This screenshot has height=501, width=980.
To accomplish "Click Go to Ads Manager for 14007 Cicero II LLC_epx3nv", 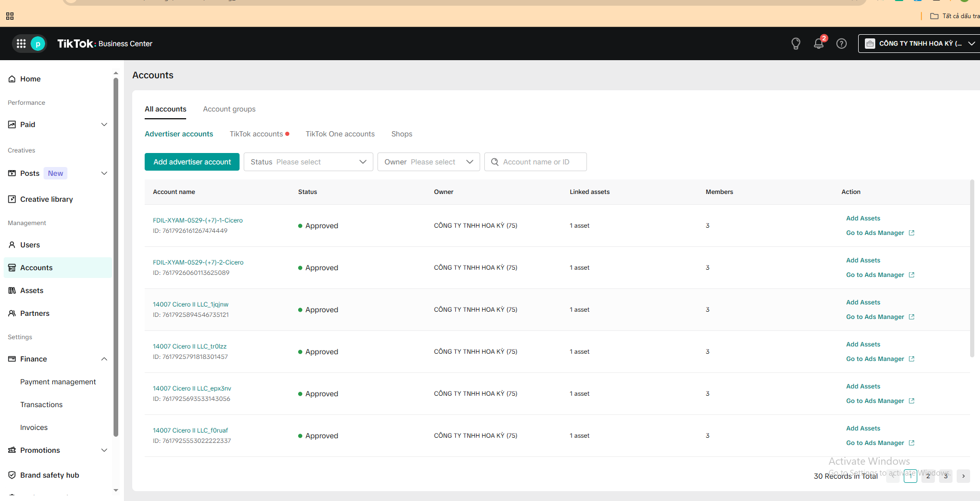I will click(875, 401).
